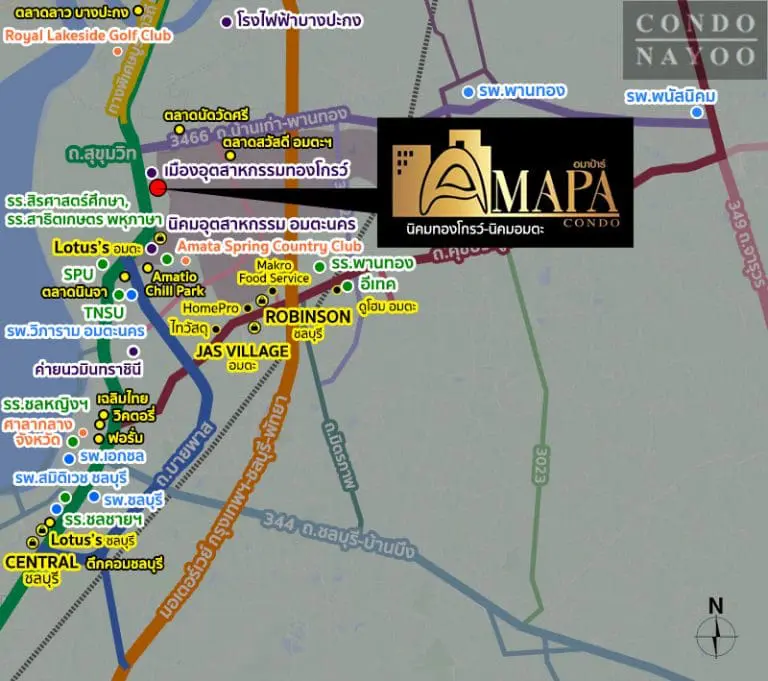Click the Lotus's อมตะ label
The image size is (768, 681).
pos(98,247)
